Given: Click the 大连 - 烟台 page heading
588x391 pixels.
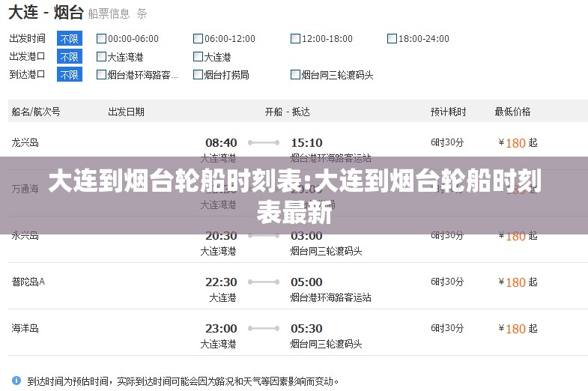Looking at the screenshot, I should [46, 13].
